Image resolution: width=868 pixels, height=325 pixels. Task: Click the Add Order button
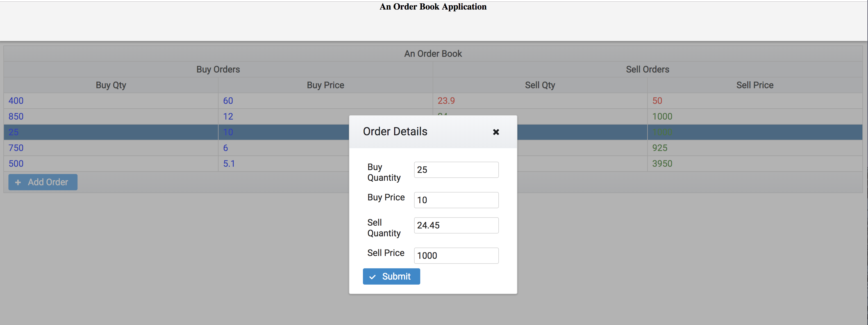tap(43, 182)
